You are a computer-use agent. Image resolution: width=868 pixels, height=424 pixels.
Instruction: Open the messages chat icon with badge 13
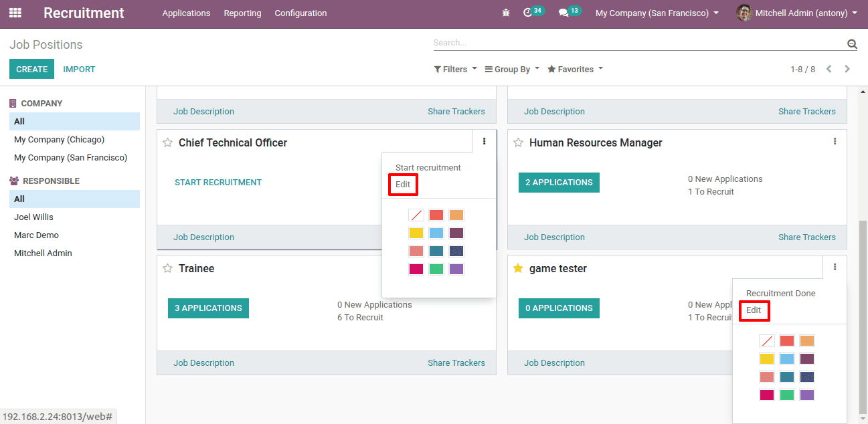point(563,13)
